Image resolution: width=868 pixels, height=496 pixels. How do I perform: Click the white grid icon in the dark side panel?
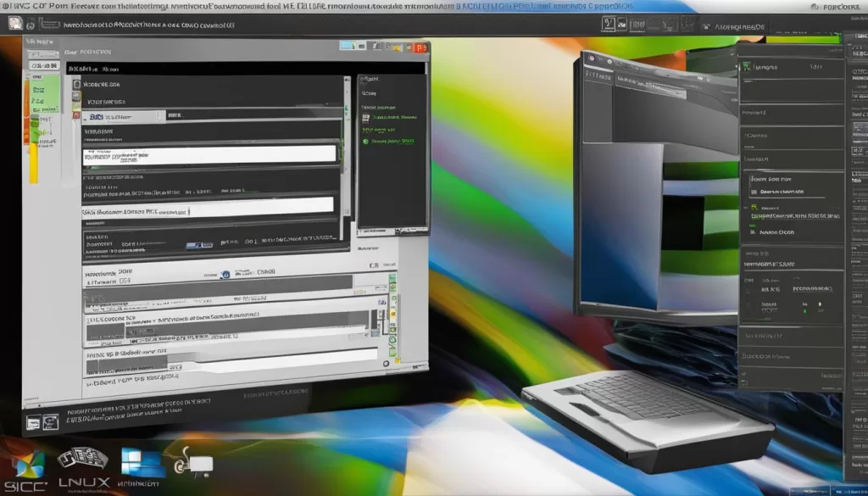click(x=365, y=118)
